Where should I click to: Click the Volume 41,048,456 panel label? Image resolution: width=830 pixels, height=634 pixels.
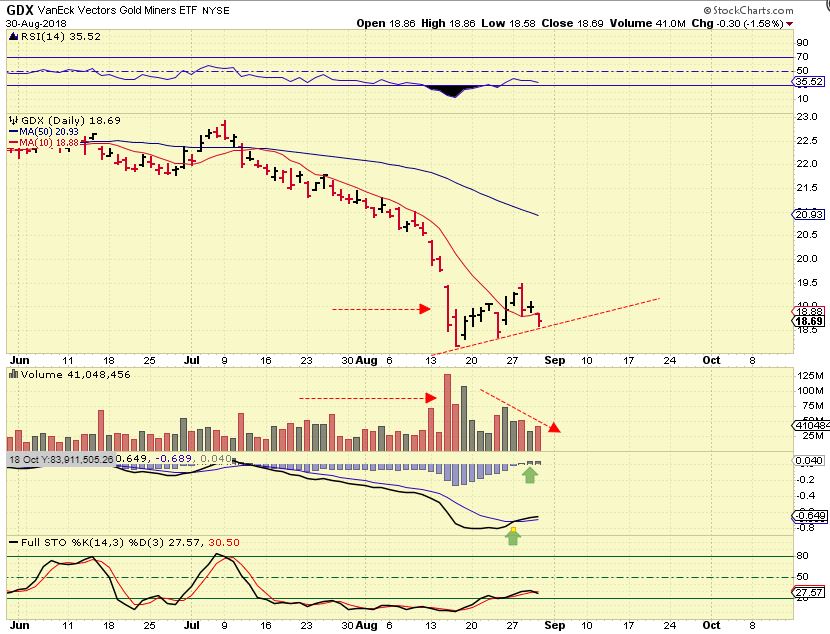pos(76,375)
